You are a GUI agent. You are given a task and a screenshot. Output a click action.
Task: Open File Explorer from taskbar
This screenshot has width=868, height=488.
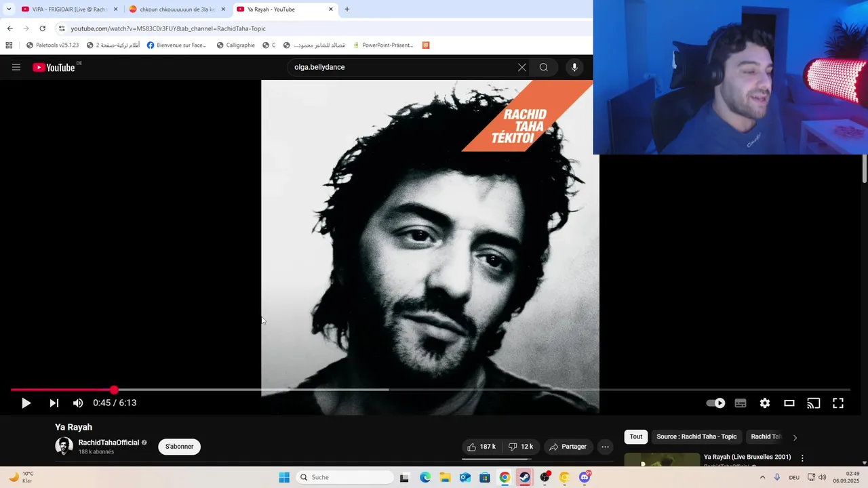click(445, 477)
